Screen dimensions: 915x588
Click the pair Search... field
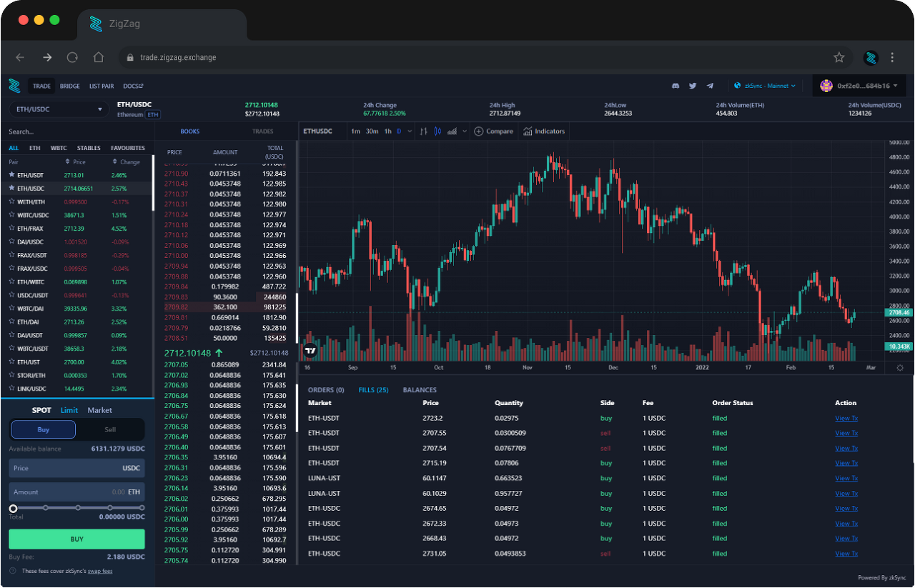coord(76,131)
